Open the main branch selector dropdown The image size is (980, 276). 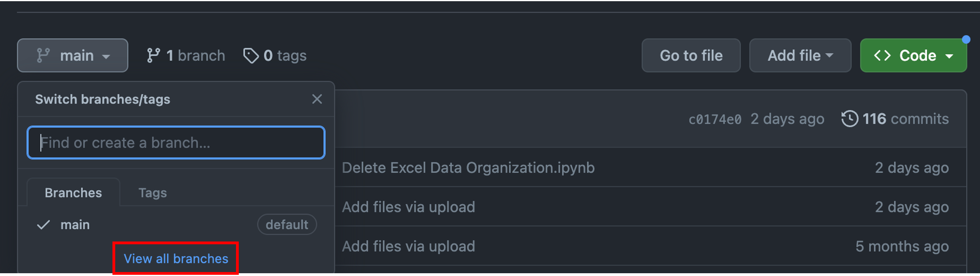[72, 56]
